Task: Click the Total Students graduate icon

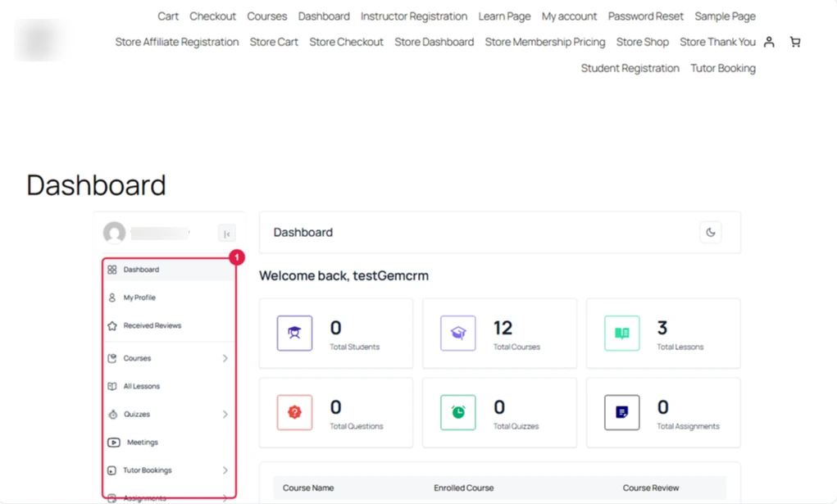Action: [x=294, y=334]
